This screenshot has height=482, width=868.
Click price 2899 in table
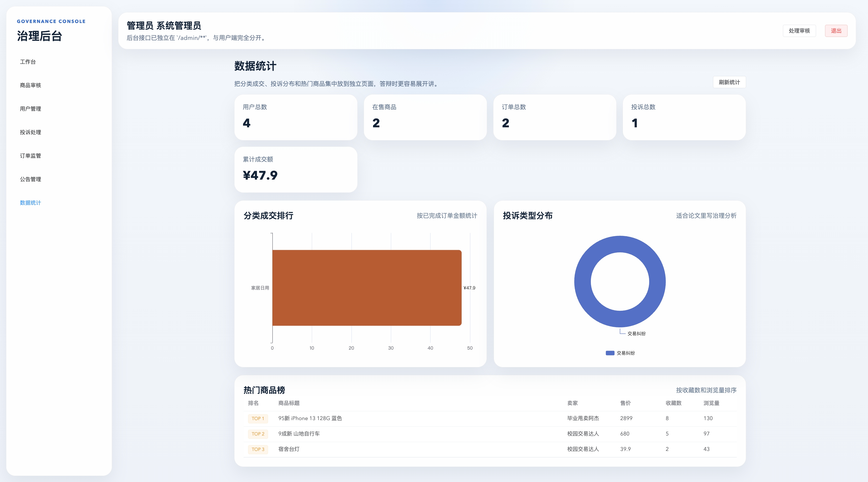[x=626, y=418]
